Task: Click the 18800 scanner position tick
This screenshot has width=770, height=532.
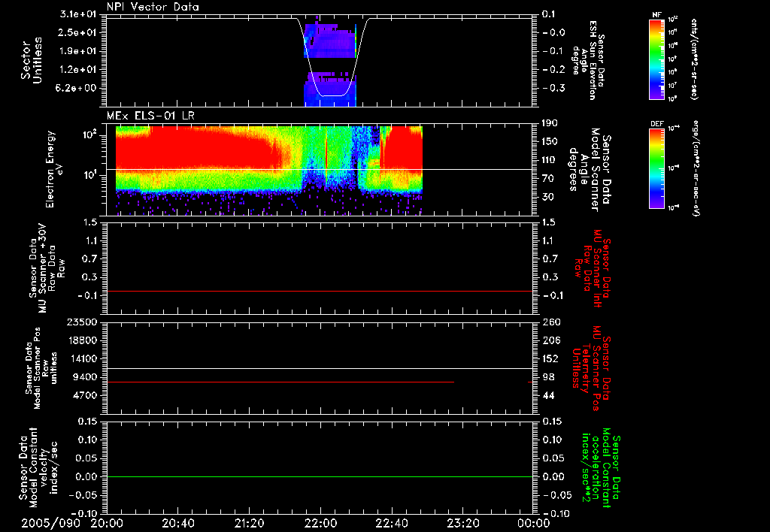Action: point(81,340)
